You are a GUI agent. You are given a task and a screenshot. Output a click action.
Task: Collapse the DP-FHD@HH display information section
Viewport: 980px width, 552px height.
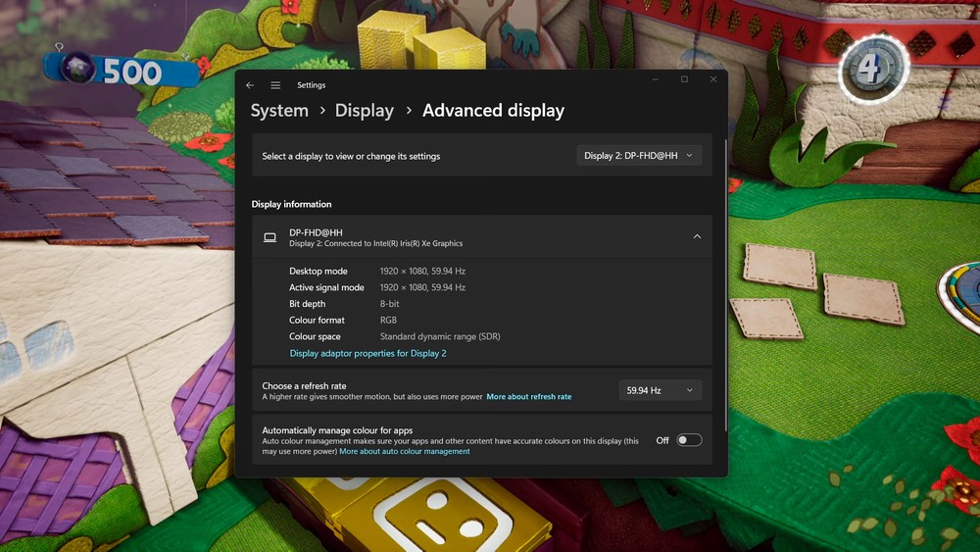point(697,237)
